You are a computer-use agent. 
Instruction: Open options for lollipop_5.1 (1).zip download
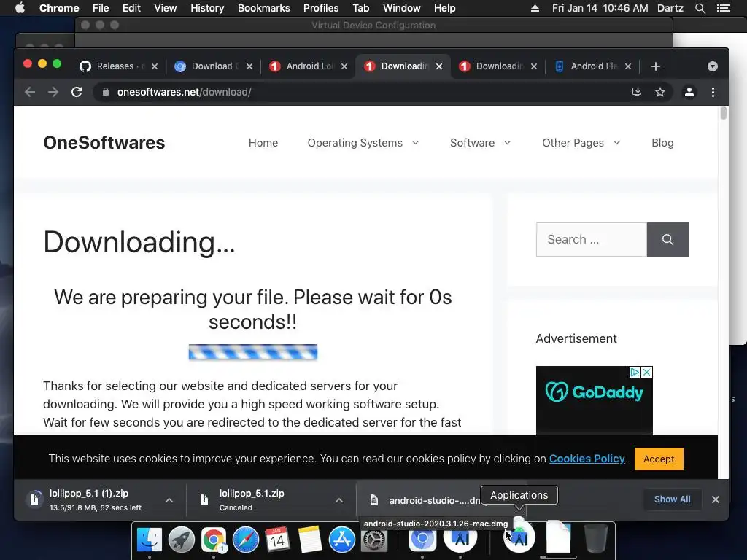(169, 500)
